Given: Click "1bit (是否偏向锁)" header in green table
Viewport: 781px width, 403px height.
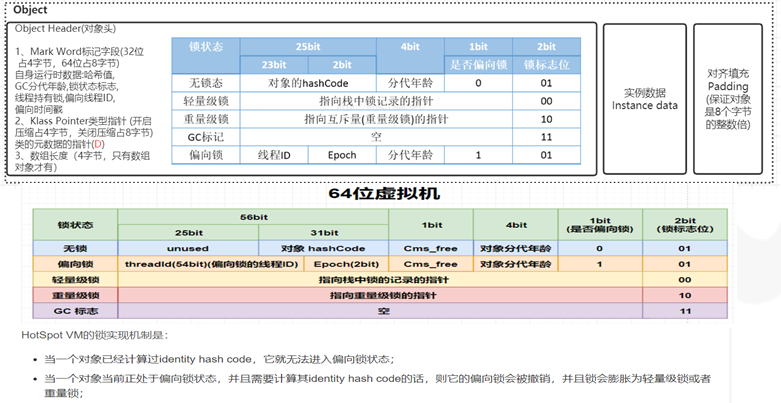Looking at the screenshot, I should [600, 225].
